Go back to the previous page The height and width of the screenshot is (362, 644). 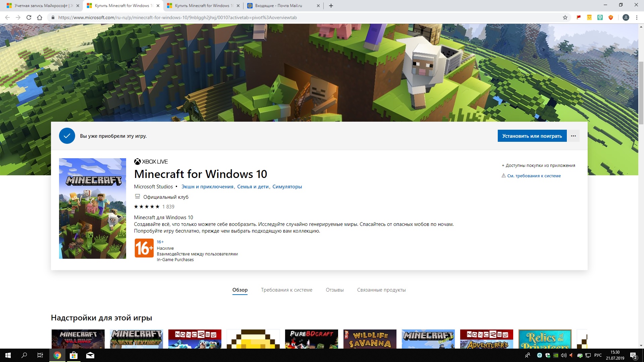click(7, 17)
